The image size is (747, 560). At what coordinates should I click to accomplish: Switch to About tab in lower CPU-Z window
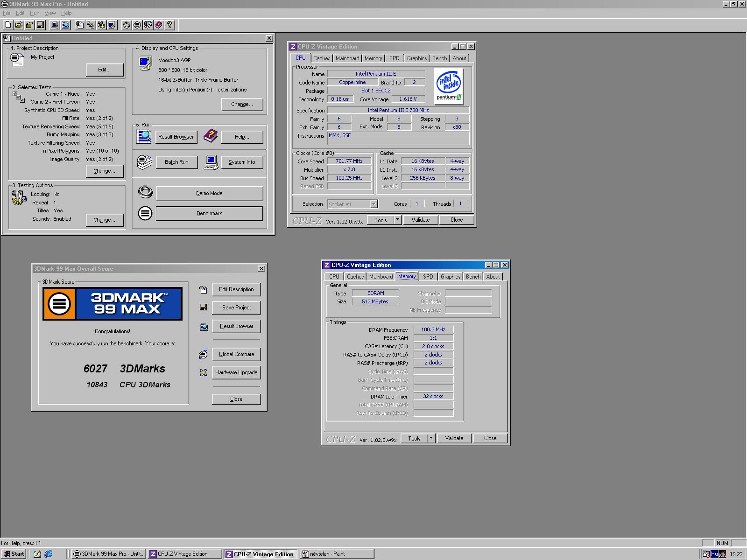pyautogui.click(x=493, y=277)
